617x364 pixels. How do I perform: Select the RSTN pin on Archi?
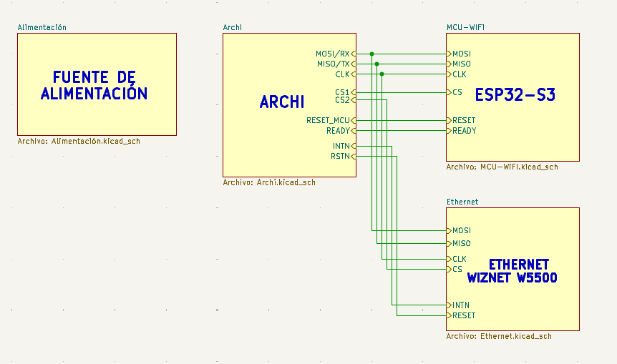coord(343,156)
